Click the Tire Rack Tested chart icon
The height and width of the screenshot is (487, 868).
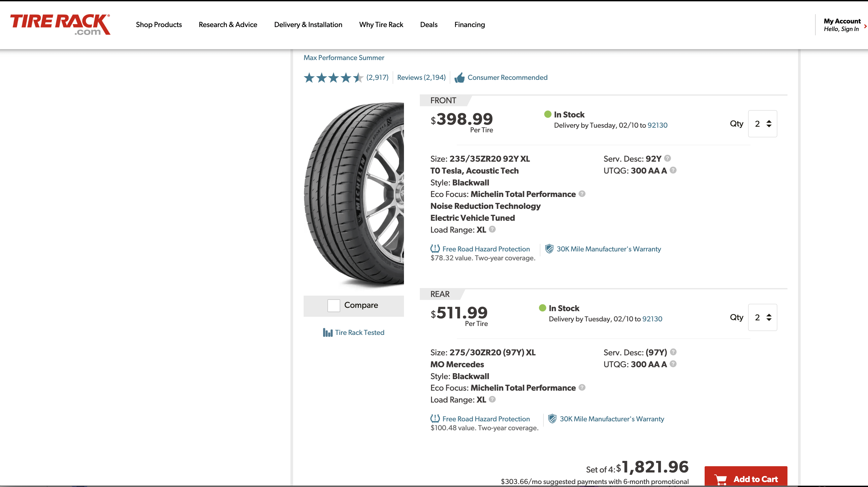[327, 332]
